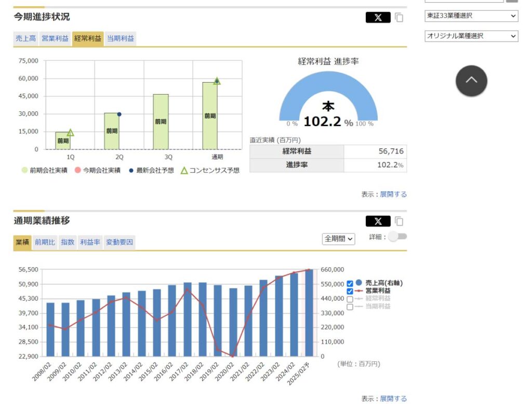The height and width of the screenshot is (404, 532).
Task: Uncheck the 売上高(右軸) checkbox
Action: tap(350, 283)
